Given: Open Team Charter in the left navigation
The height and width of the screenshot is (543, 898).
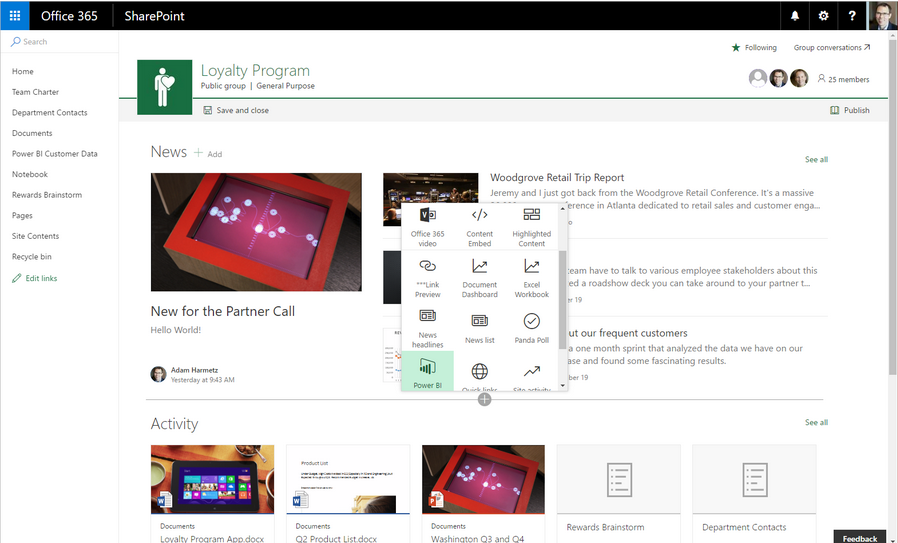Looking at the screenshot, I should coord(35,92).
